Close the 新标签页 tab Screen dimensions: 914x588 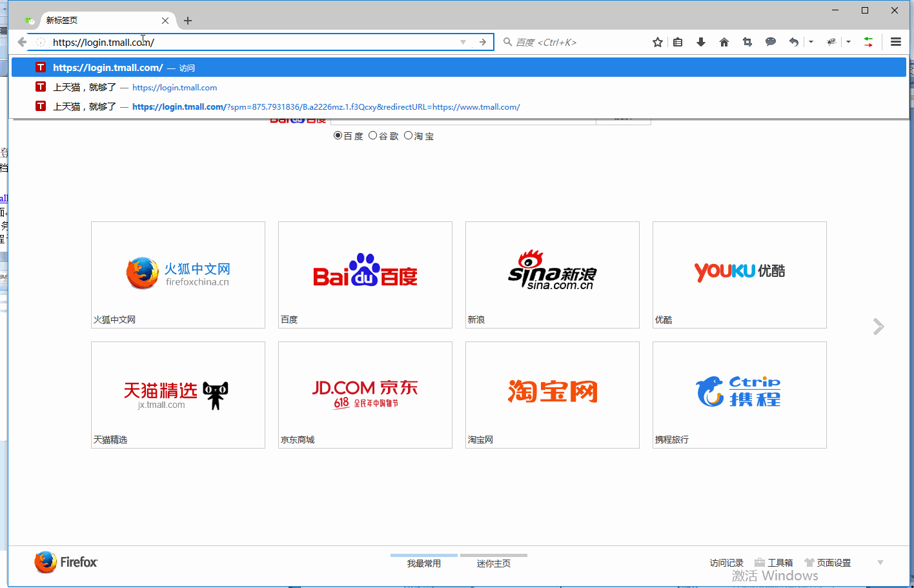coord(165,21)
